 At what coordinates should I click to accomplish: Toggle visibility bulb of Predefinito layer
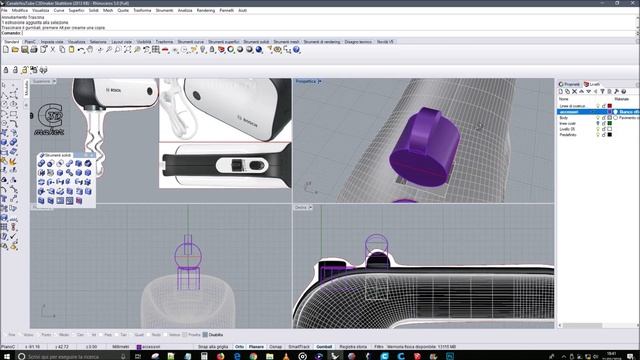pos(598,135)
